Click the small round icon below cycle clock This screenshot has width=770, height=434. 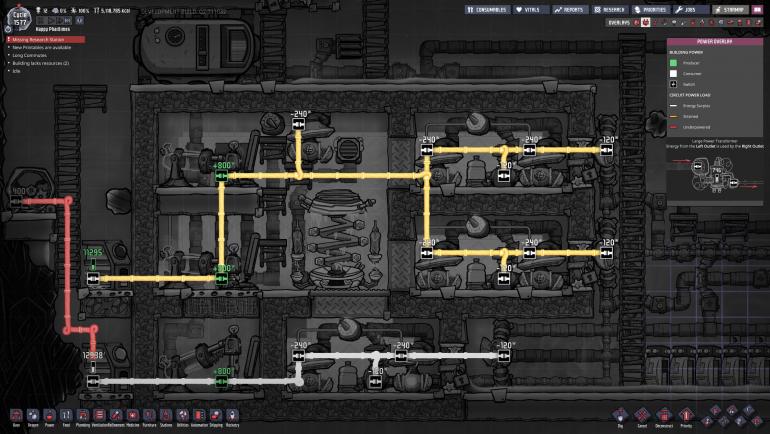(8, 29)
